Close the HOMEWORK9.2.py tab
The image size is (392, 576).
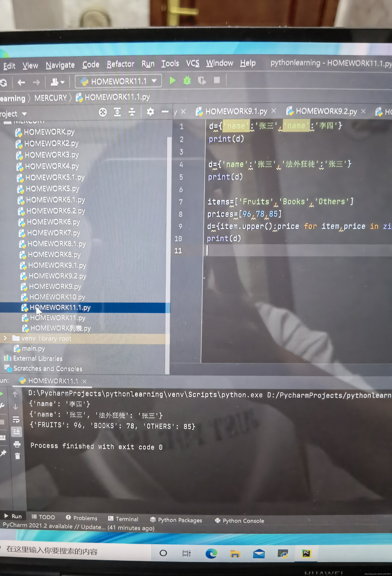[x=363, y=111]
